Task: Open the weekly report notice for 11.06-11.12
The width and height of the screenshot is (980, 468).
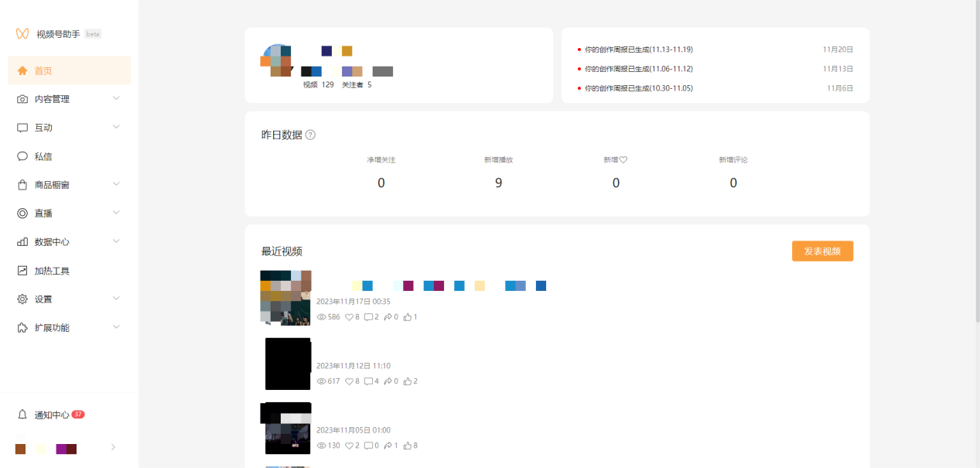Action: [x=639, y=69]
